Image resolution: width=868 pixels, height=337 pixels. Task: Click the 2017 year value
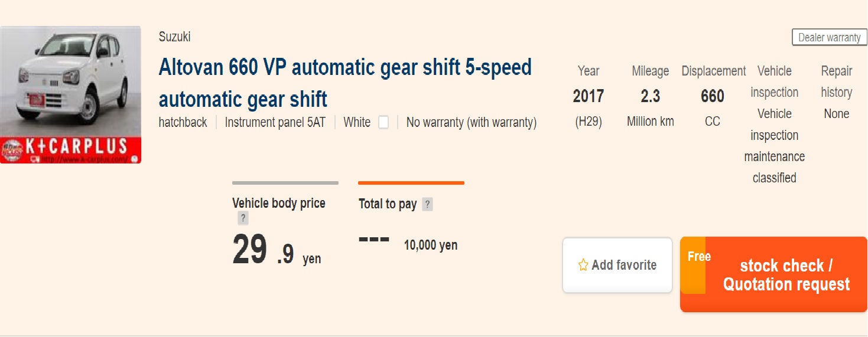pyautogui.click(x=588, y=96)
